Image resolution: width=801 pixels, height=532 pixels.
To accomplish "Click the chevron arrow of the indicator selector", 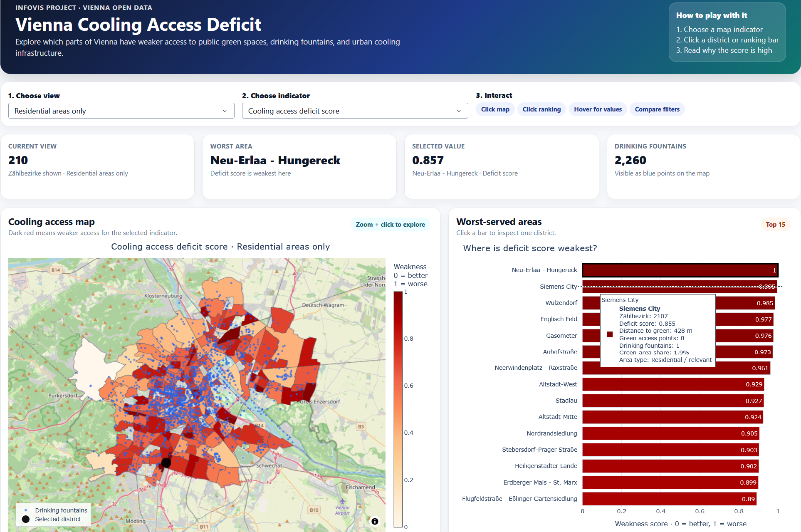I will pos(459,111).
